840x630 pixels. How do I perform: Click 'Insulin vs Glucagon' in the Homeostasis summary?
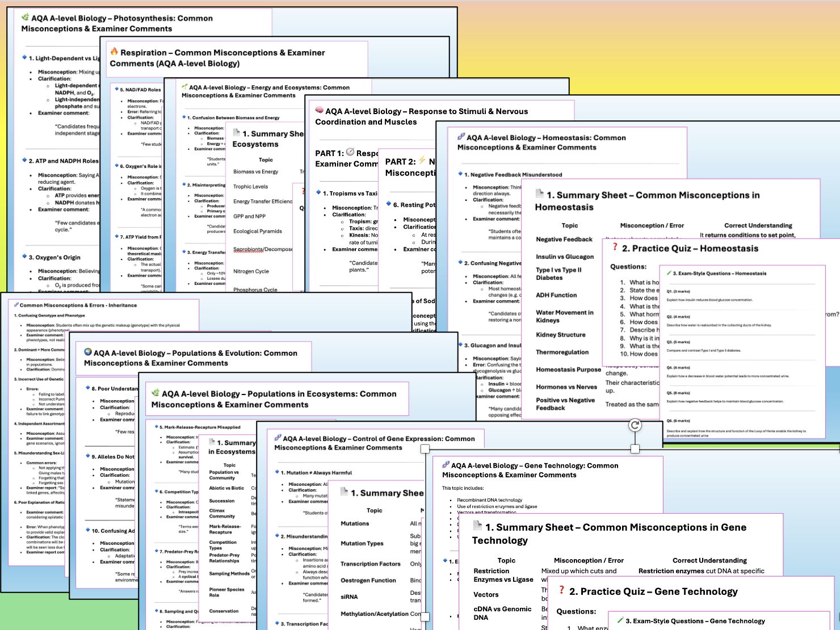point(565,257)
